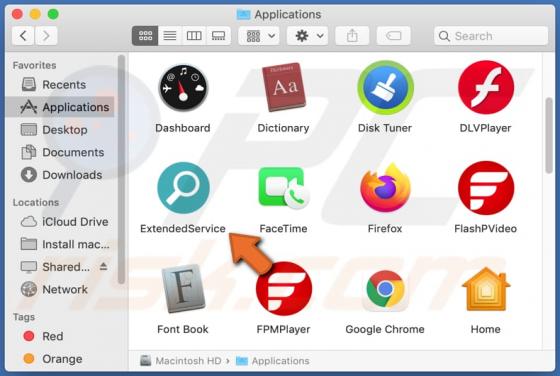Screen dimensions: 560x376
Task: Click Applications in the path bar
Action: (273, 361)
